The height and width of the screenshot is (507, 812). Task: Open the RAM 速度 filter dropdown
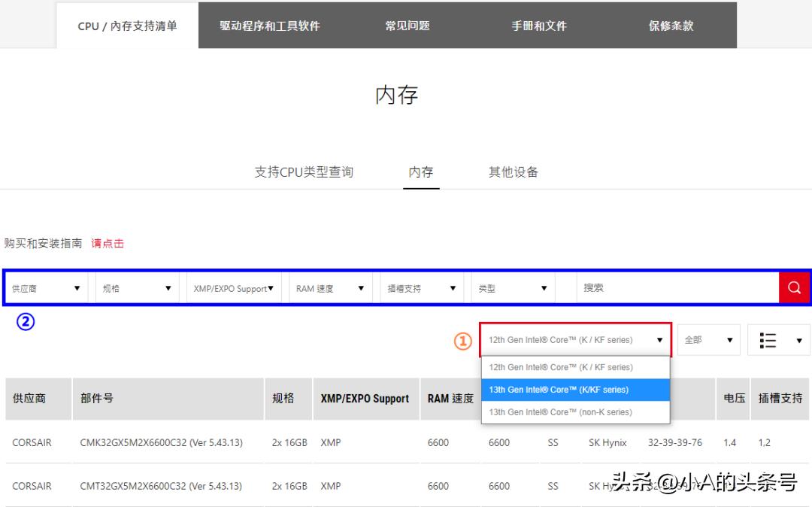[x=329, y=287]
